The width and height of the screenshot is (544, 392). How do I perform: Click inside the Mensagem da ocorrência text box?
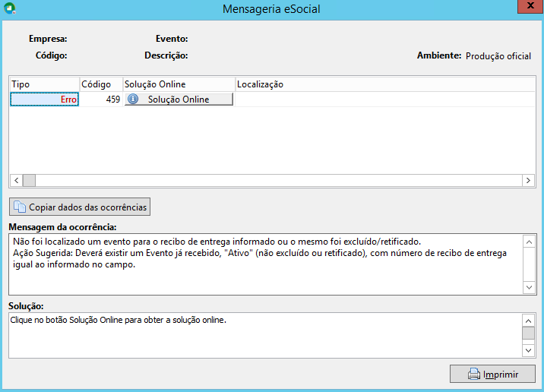pyautogui.click(x=265, y=264)
